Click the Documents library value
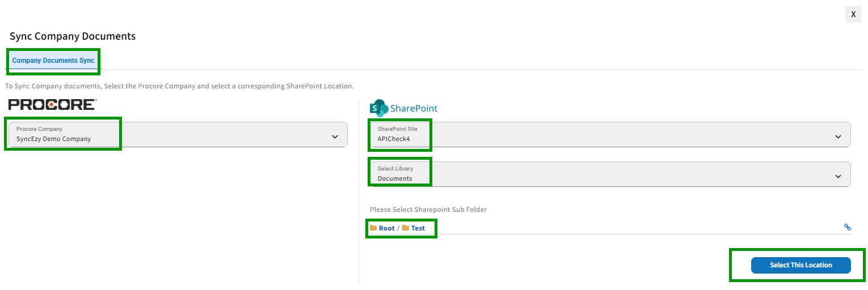Image resolution: width=868 pixels, height=290 pixels. [x=395, y=178]
